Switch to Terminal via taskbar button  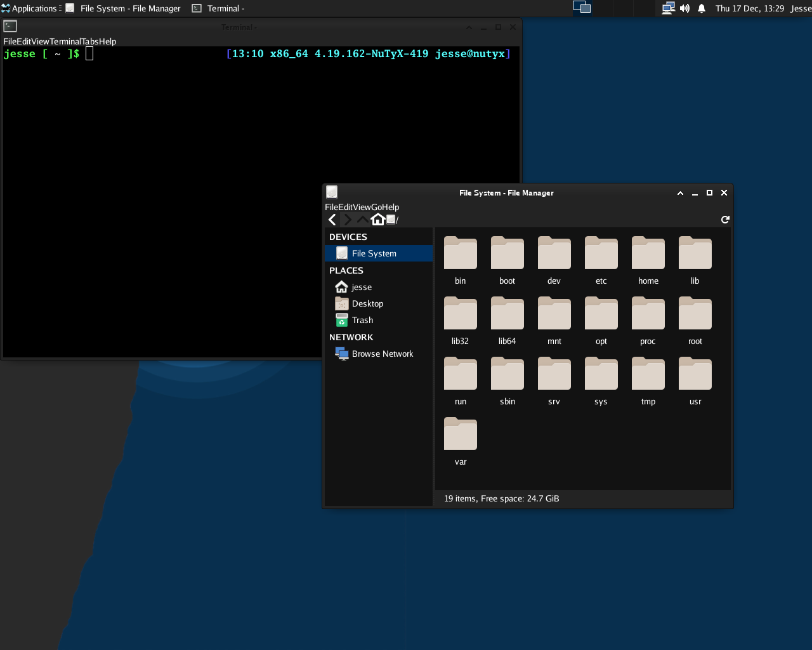coord(219,8)
